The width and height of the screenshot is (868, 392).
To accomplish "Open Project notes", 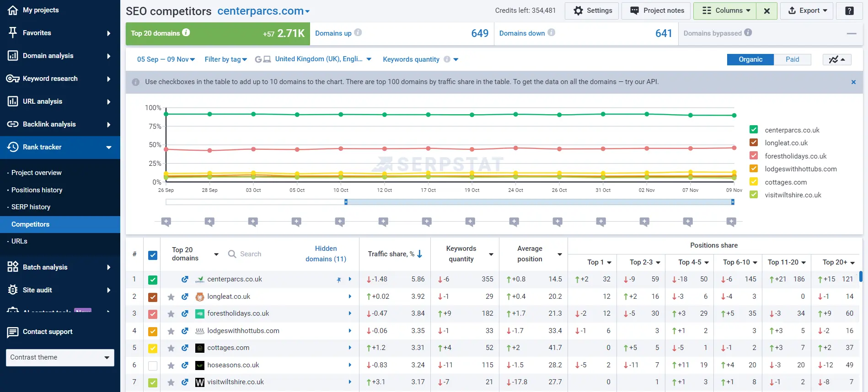I will (657, 11).
